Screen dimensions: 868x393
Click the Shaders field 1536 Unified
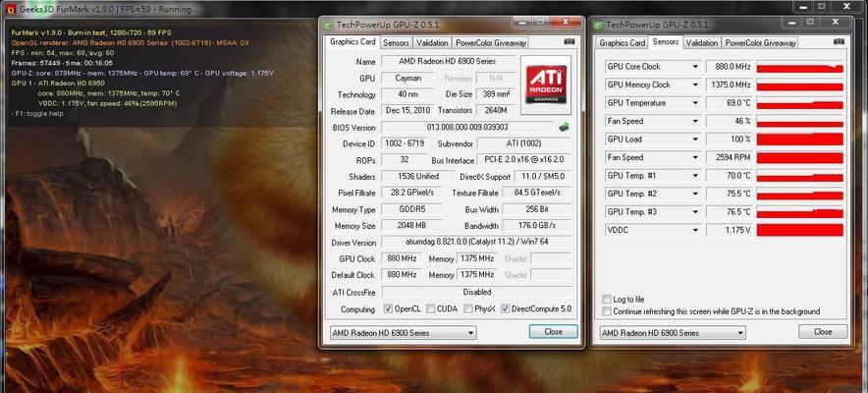418,176
